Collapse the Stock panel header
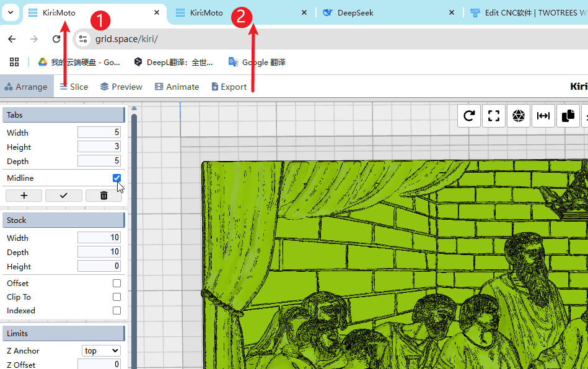588x369 pixels. point(64,220)
